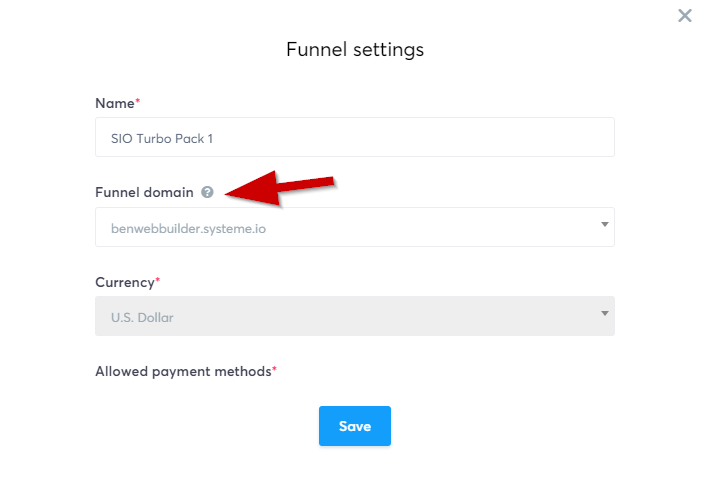This screenshot has height=485, width=703.
Task: Place cursor in SIO Turbo Pack 1 text
Action: click(162, 139)
